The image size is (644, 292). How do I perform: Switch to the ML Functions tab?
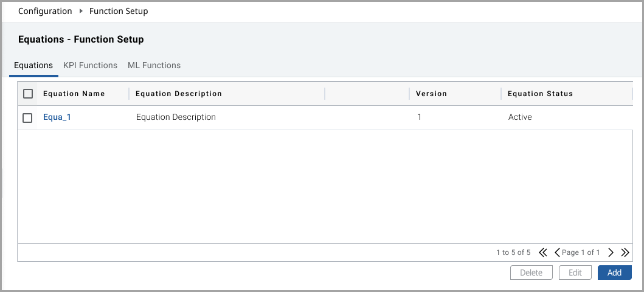[154, 65]
